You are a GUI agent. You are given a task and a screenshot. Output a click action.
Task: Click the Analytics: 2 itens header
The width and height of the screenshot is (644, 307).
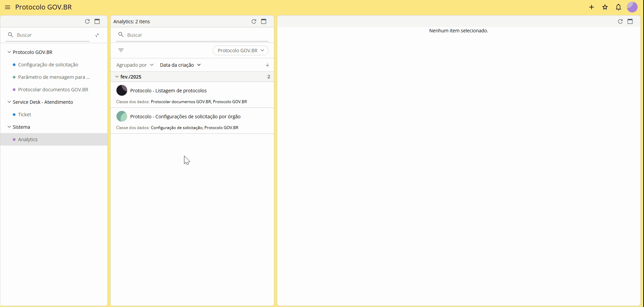pyautogui.click(x=132, y=22)
